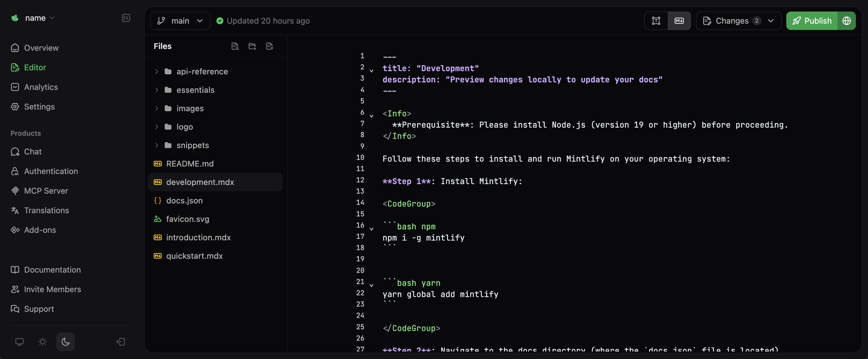Open the docs.json file

(185, 200)
